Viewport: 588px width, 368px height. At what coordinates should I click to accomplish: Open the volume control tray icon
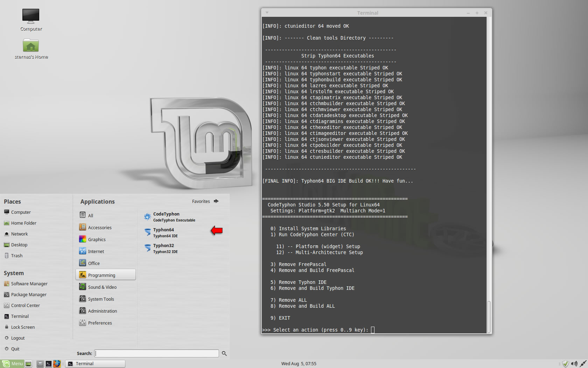pos(574,364)
